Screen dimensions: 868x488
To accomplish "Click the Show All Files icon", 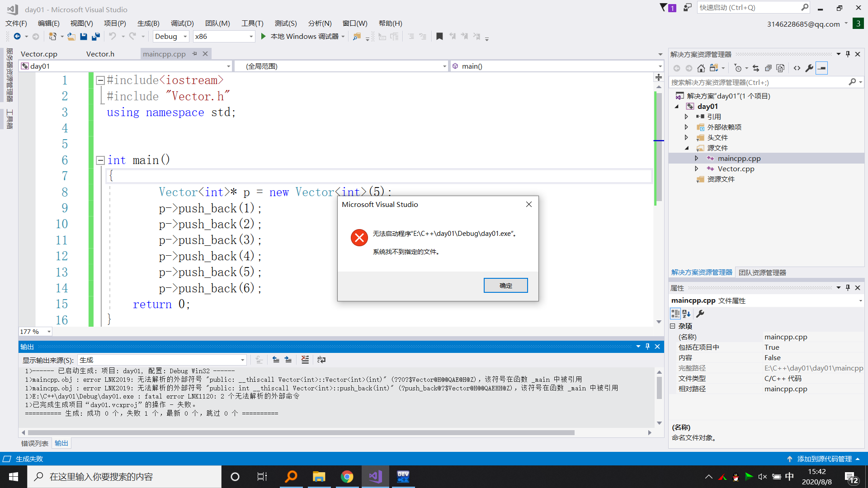I will (x=780, y=68).
